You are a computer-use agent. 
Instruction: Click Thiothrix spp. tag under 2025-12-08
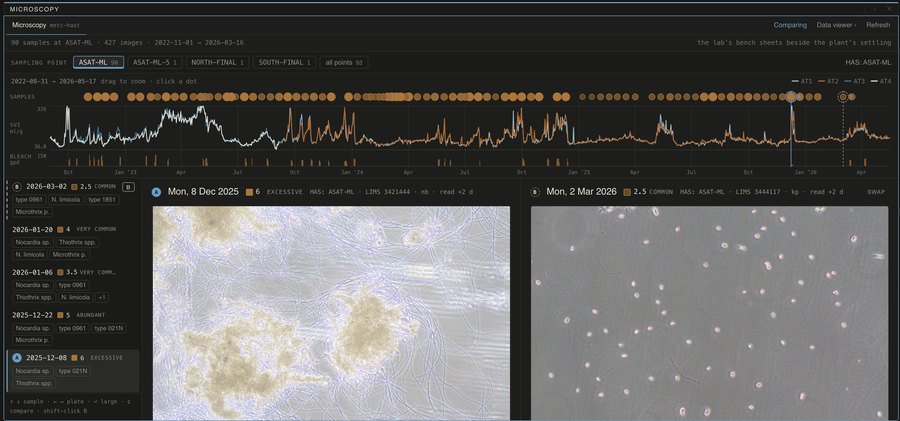(x=34, y=383)
